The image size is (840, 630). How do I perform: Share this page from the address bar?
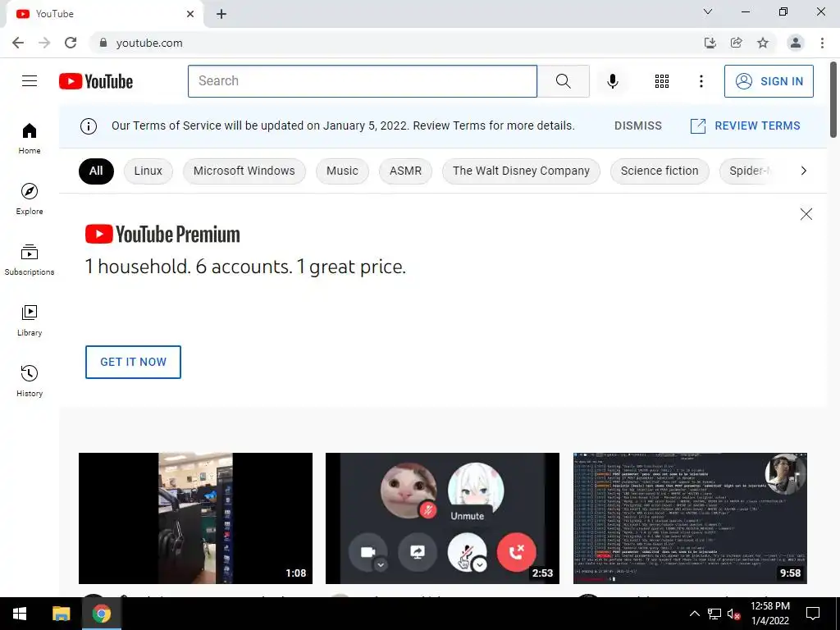[x=736, y=43]
